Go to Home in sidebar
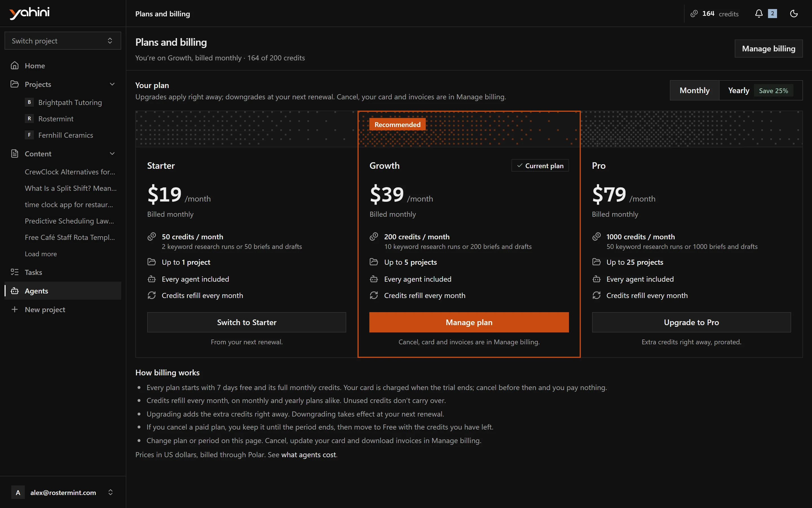The image size is (812, 508). click(63, 65)
